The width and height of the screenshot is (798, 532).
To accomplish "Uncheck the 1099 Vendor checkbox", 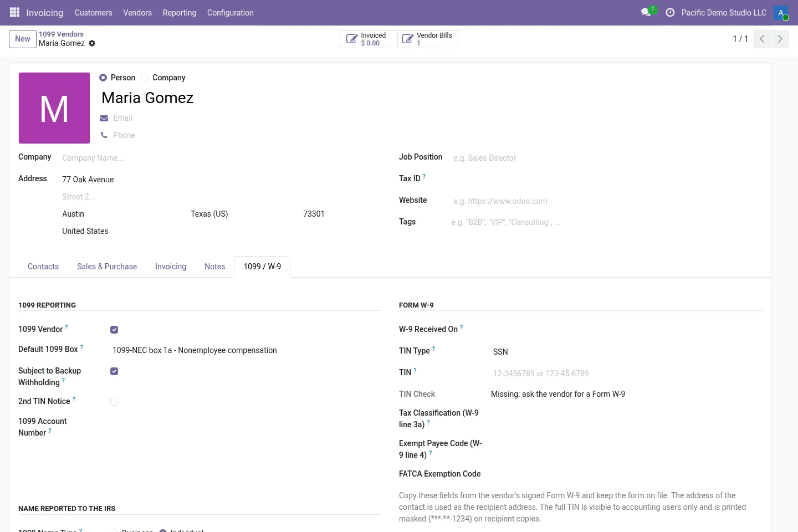I will [x=114, y=330].
